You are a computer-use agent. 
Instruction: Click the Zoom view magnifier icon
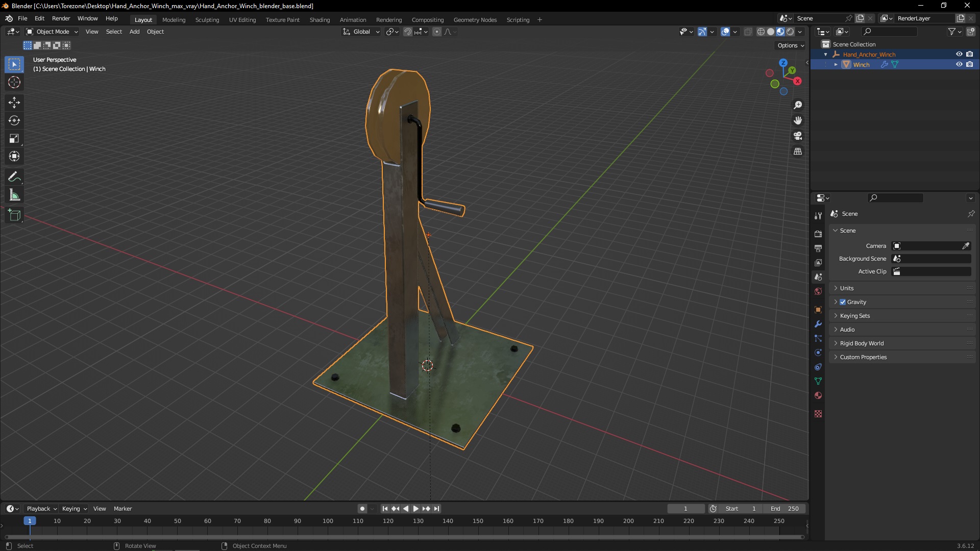pyautogui.click(x=798, y=105)
